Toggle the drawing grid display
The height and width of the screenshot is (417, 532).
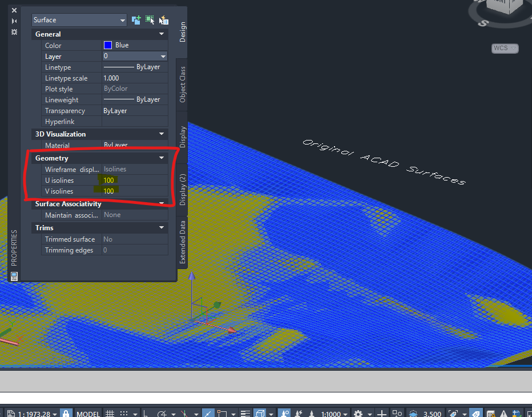pyautogui.click(x=110, y=414)
